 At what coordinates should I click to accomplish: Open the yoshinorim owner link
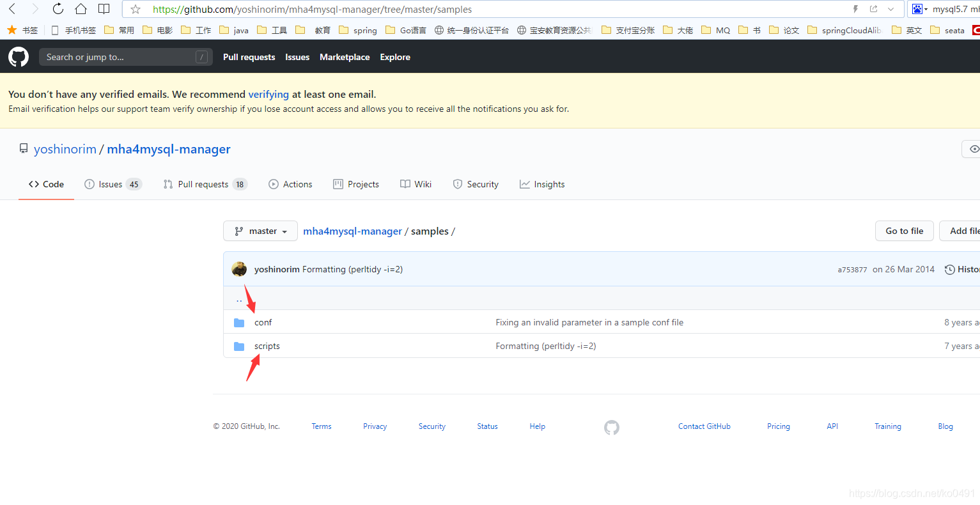click(x=65, y=149)
